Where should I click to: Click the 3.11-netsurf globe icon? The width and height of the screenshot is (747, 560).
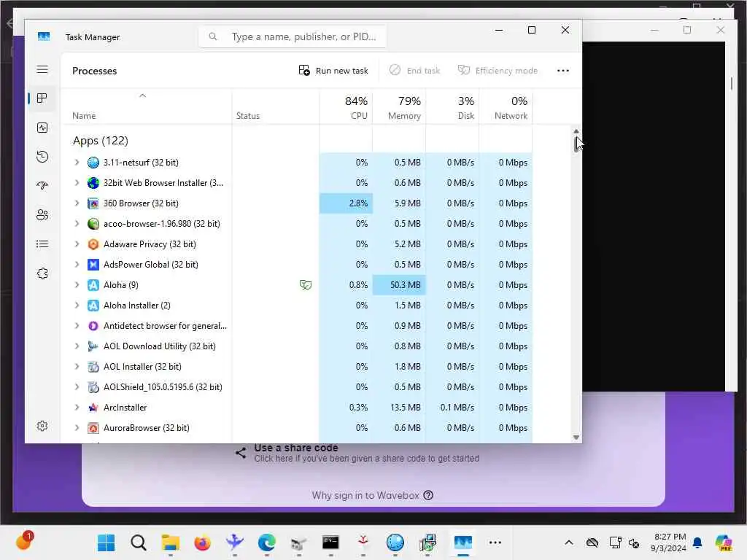(93, 163)
